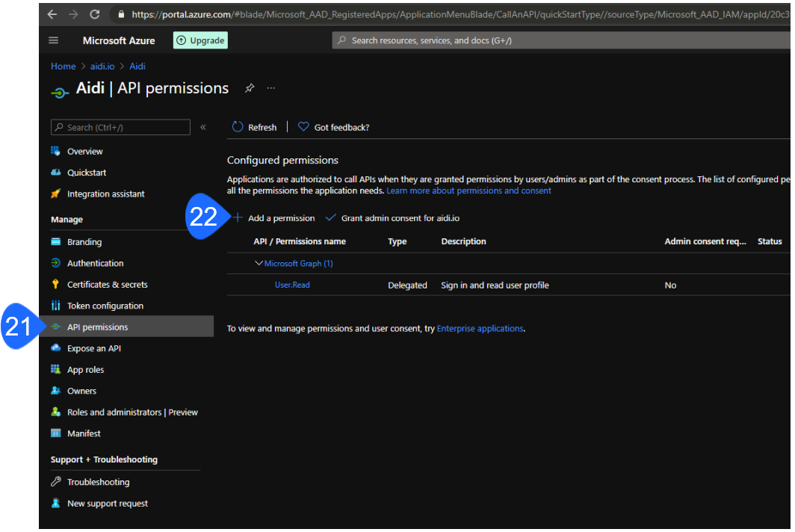The image size is (795, 532).
Task: Click the Owners people icon
Action: 56,391
